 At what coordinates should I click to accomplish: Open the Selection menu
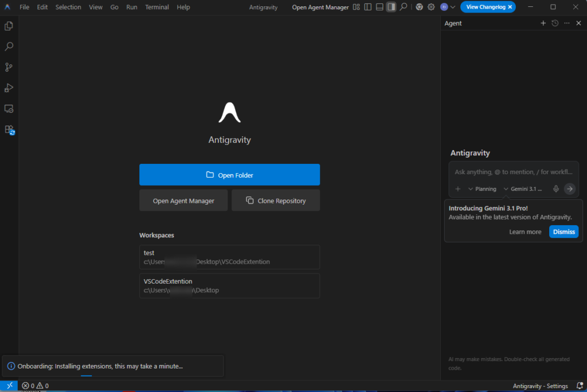[x=68, y=7]
